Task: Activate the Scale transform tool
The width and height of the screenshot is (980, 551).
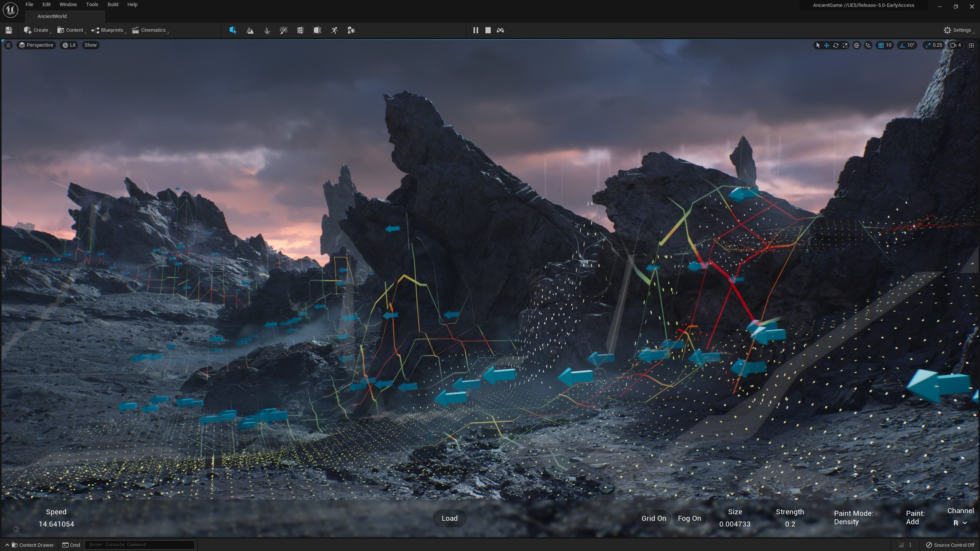Action: click(845, 45)
